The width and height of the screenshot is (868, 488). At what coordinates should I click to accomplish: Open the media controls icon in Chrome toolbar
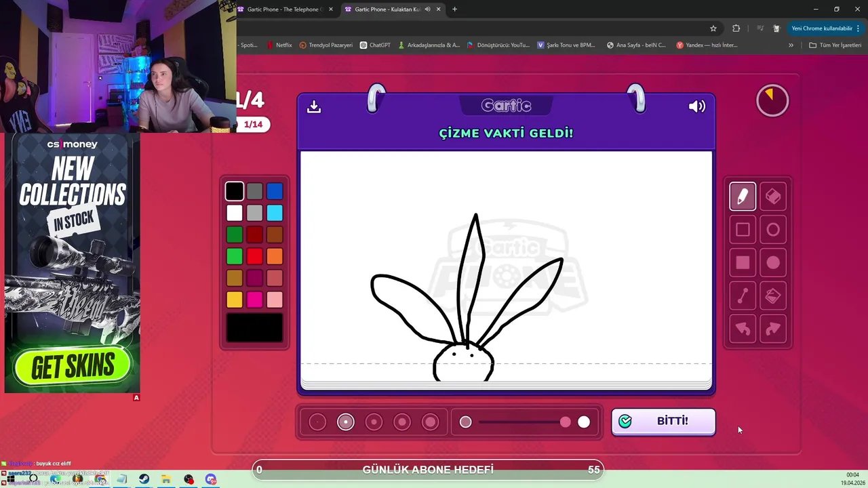click(x=759, y=28)
